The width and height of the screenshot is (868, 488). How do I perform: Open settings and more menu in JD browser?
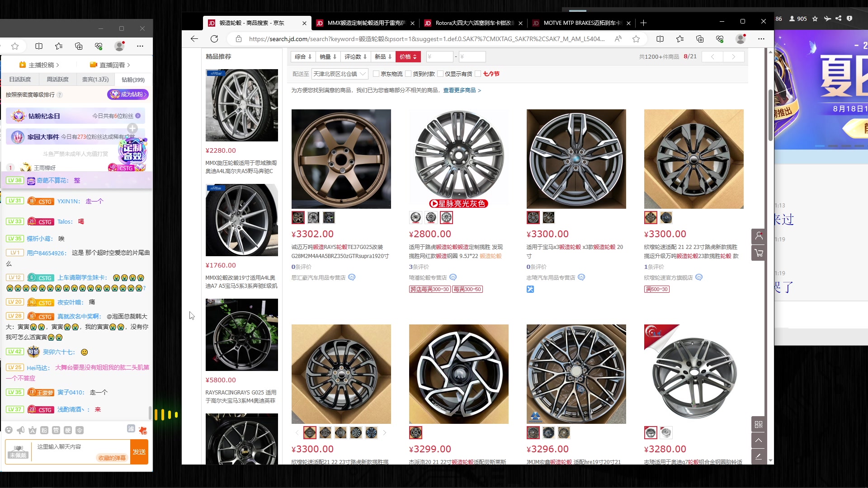[x=761, y=39]
